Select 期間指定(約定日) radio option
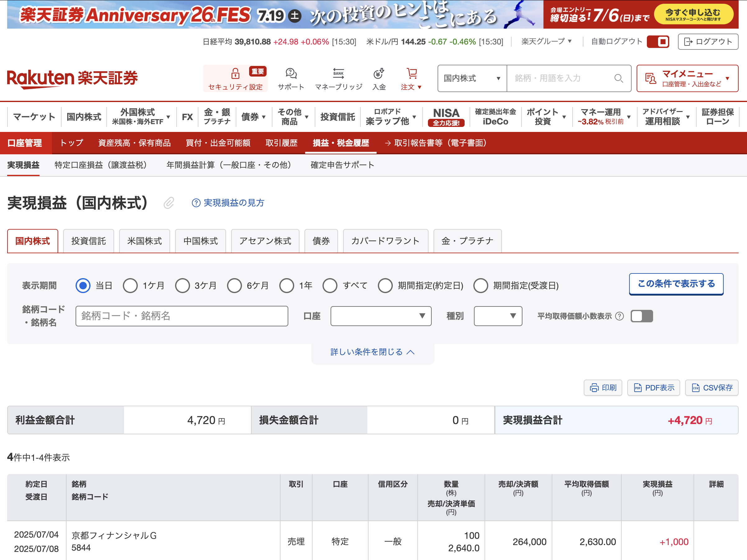The image size is (747, 560). pyautogui.click(x=385, y=285)
